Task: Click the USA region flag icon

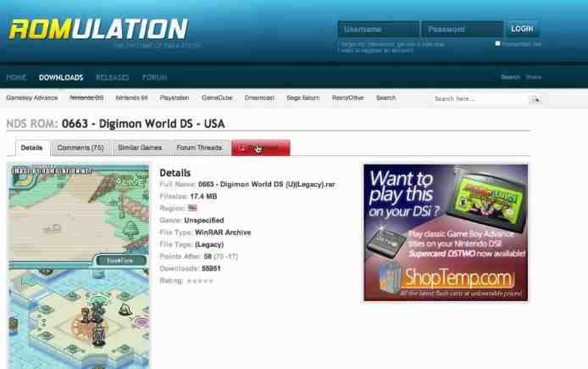Action: tap(192, 208)
